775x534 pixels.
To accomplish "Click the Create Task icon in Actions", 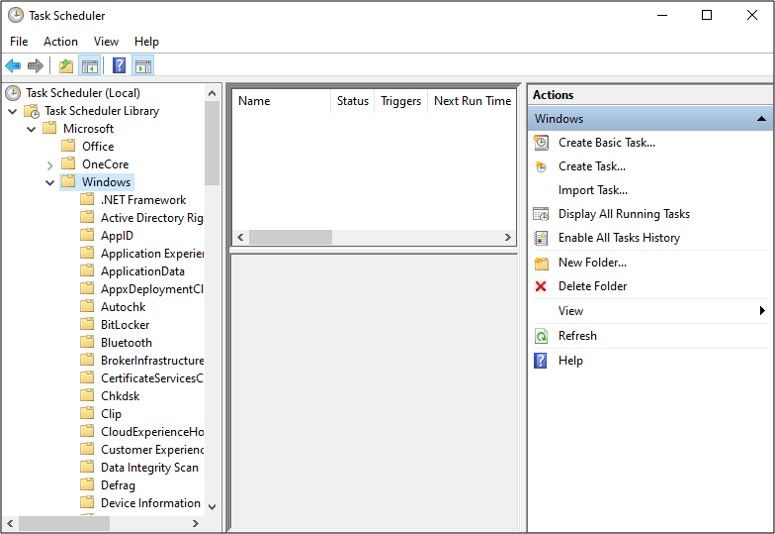I will [541, 167].
